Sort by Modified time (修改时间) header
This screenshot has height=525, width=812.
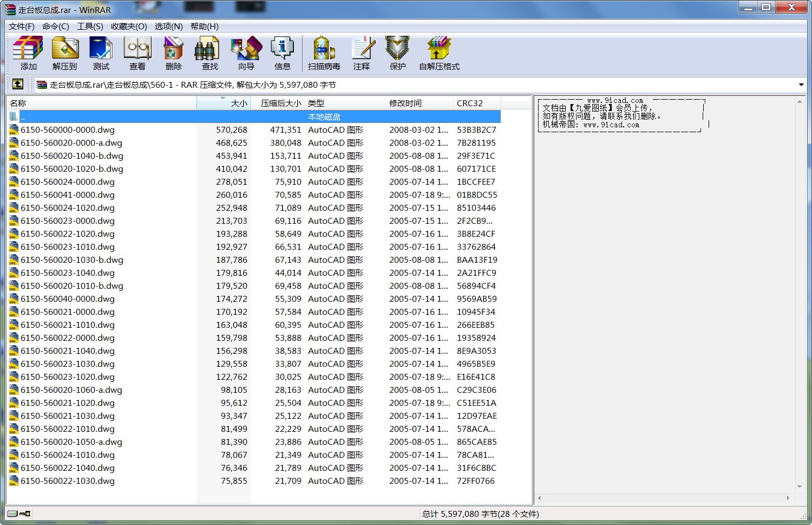click(420, 103)
